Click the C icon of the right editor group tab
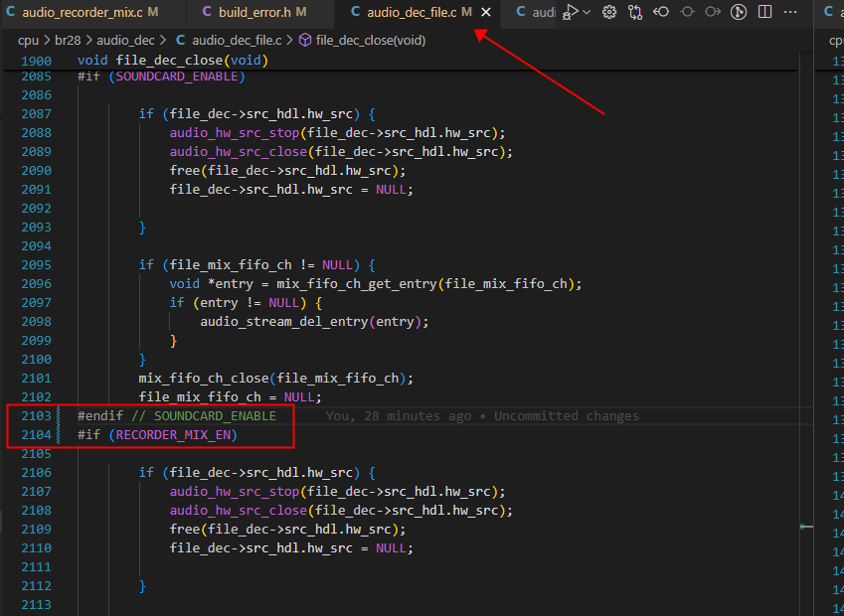The width and height of the screenshot is (844, 616). (829, 12)
